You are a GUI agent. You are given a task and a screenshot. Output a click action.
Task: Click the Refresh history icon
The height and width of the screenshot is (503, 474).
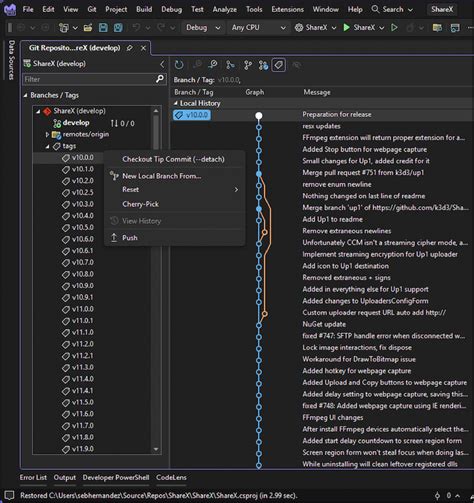tap(179, 65)
